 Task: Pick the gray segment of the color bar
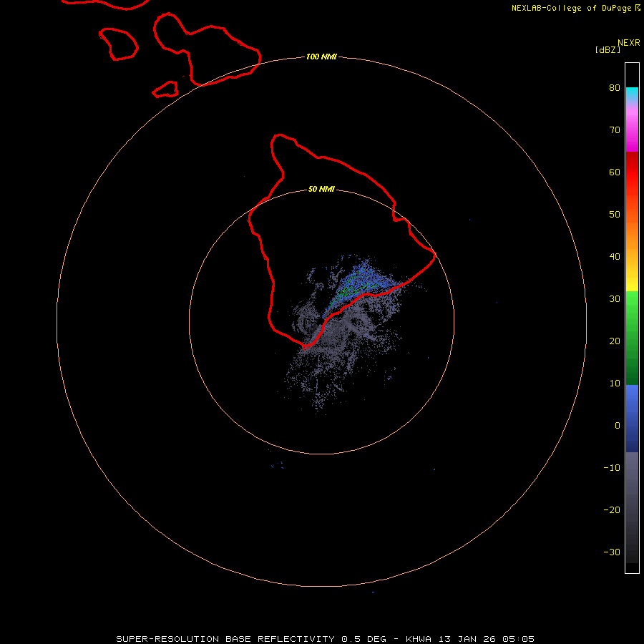[x=632, y=507]
